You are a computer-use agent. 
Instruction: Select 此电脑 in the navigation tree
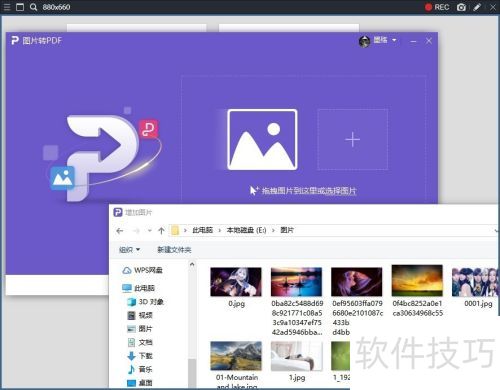point(138,288)
